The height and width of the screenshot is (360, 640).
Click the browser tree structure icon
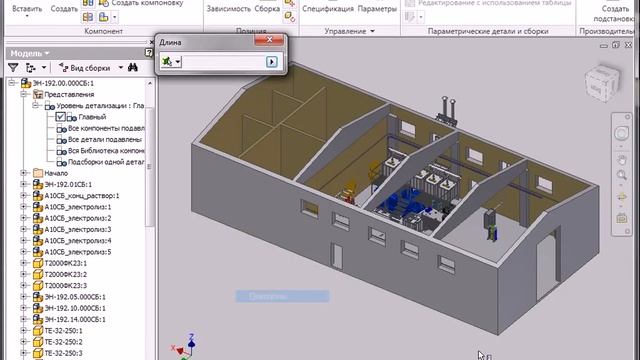click(x=31, y=68)
